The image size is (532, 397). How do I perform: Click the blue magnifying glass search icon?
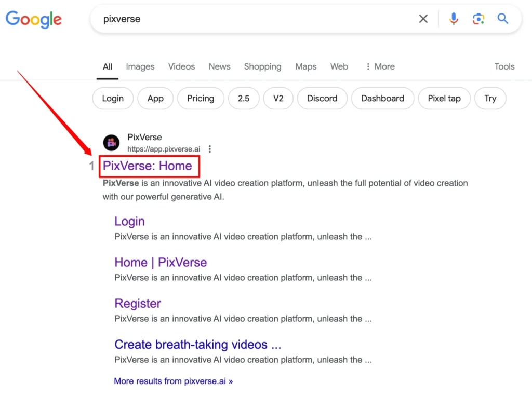click(x=503, y=18)
